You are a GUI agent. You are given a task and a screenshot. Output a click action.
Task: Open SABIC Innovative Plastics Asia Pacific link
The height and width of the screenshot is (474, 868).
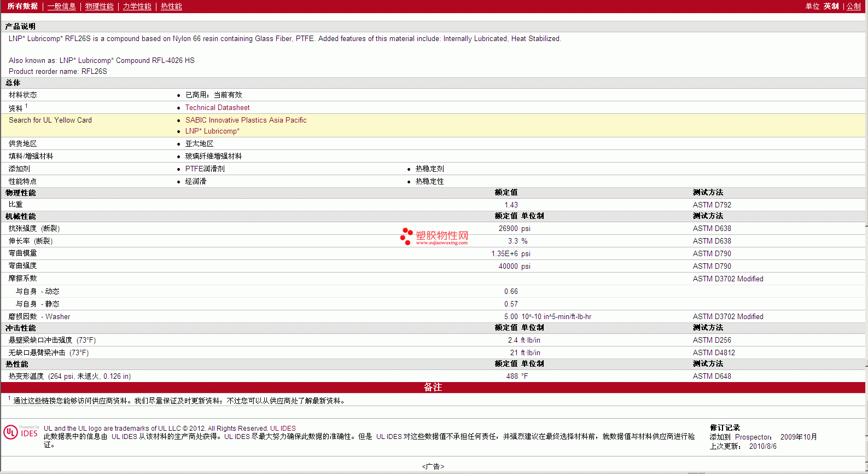coord(246,120)
